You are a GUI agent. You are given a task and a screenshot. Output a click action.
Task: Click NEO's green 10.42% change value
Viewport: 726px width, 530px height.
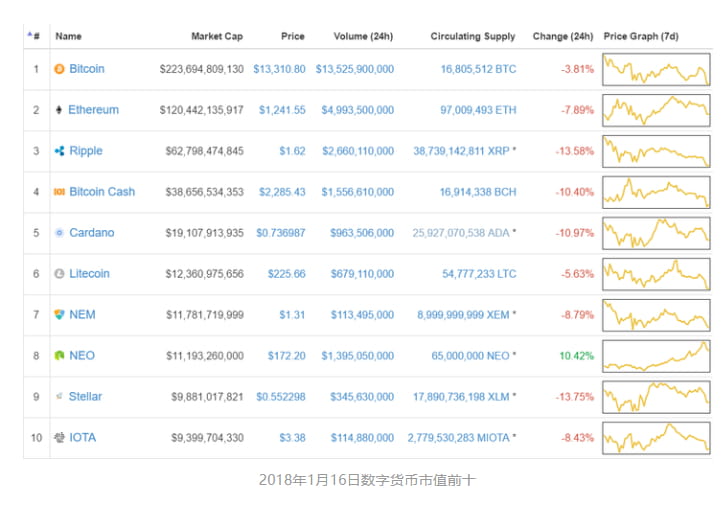click(x=576, y=356)
